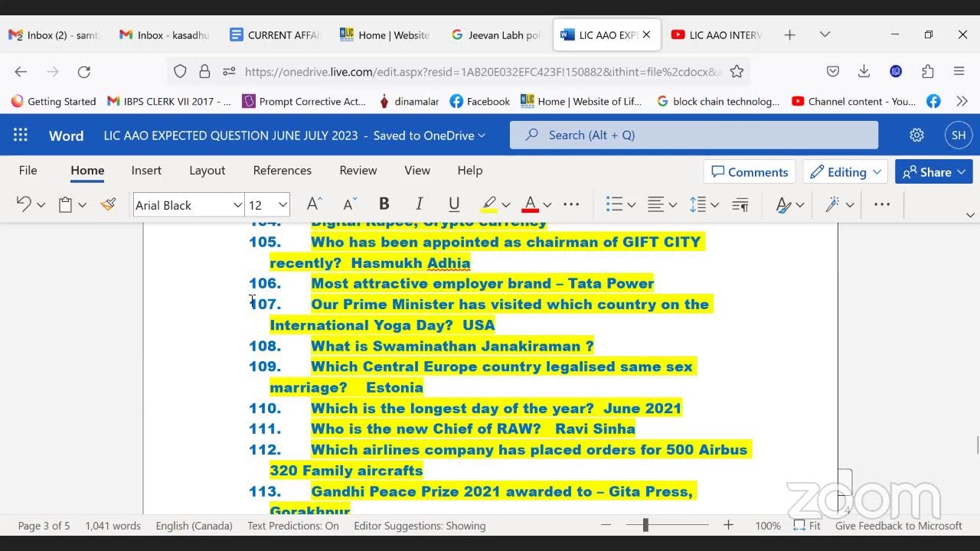Change English (Canada) language setting

[194, 526]
